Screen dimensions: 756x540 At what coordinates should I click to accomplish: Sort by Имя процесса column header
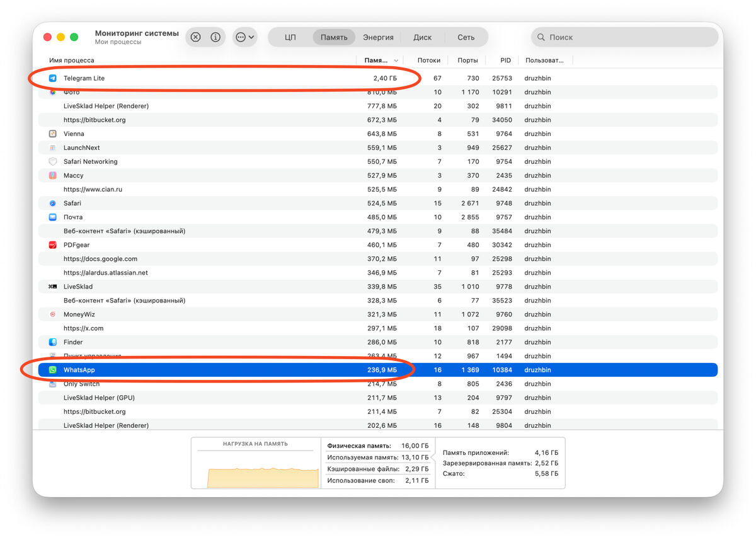(x=72, y=60)
